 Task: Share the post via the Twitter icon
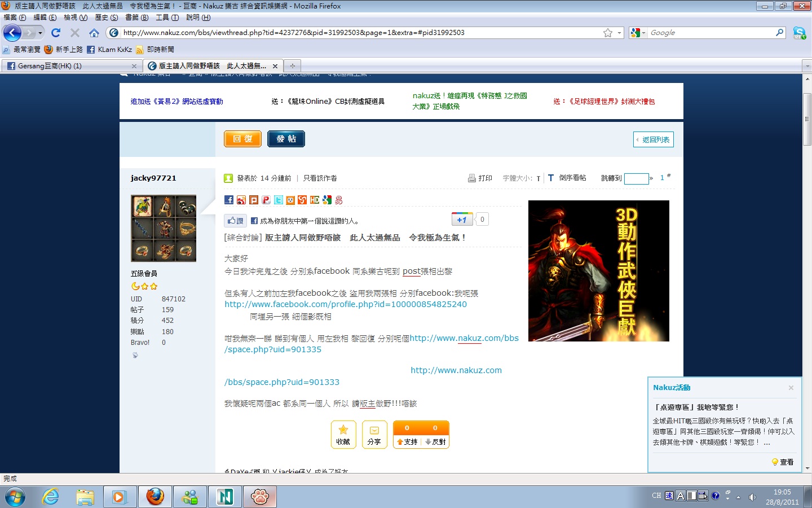coord(279,200)
